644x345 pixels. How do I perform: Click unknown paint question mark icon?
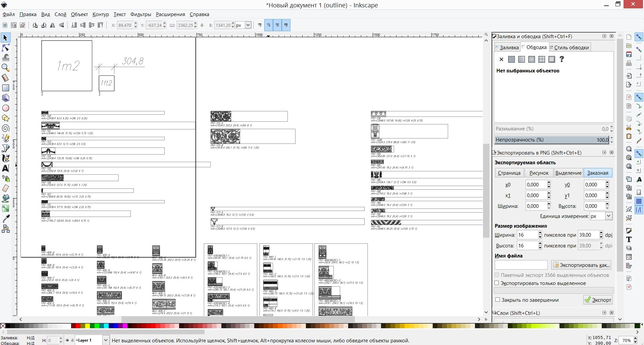click(561, 59)
